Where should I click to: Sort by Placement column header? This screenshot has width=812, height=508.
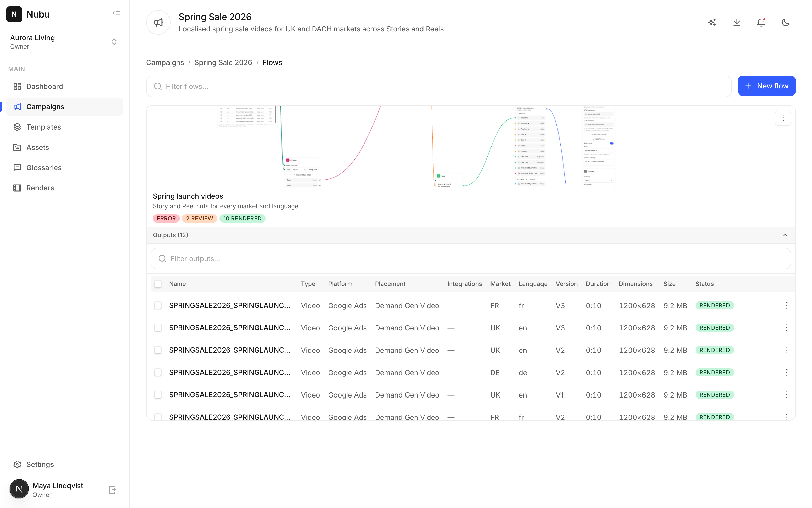click(390, 284)
